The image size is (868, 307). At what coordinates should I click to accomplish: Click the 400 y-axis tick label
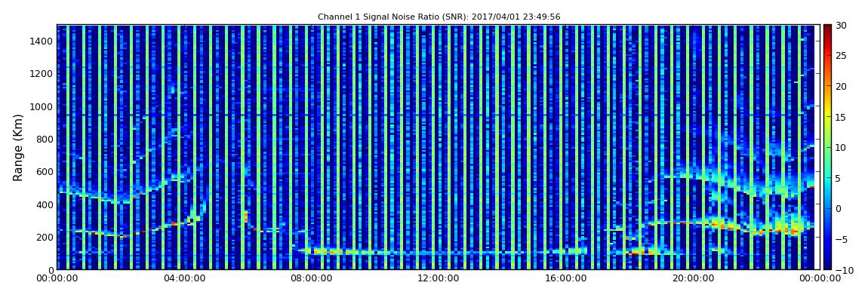click(x=45, y=204)
